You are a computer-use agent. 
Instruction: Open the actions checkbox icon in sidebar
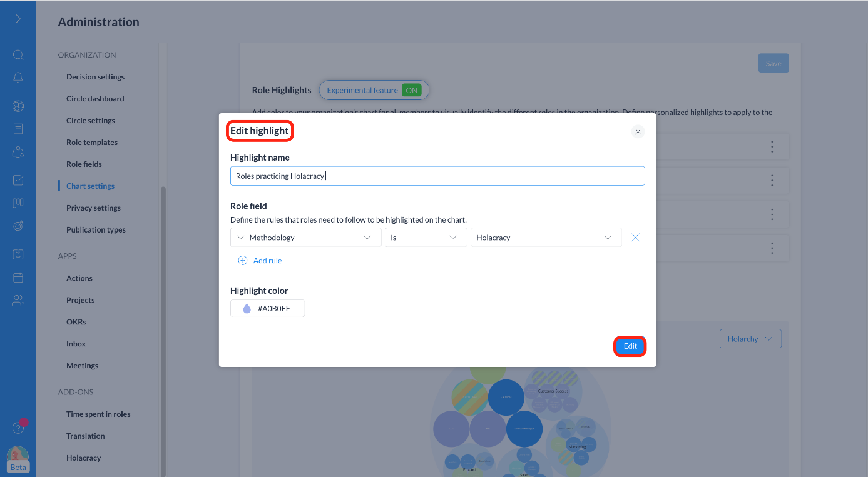pyautogui.click(x=18, y=181)
